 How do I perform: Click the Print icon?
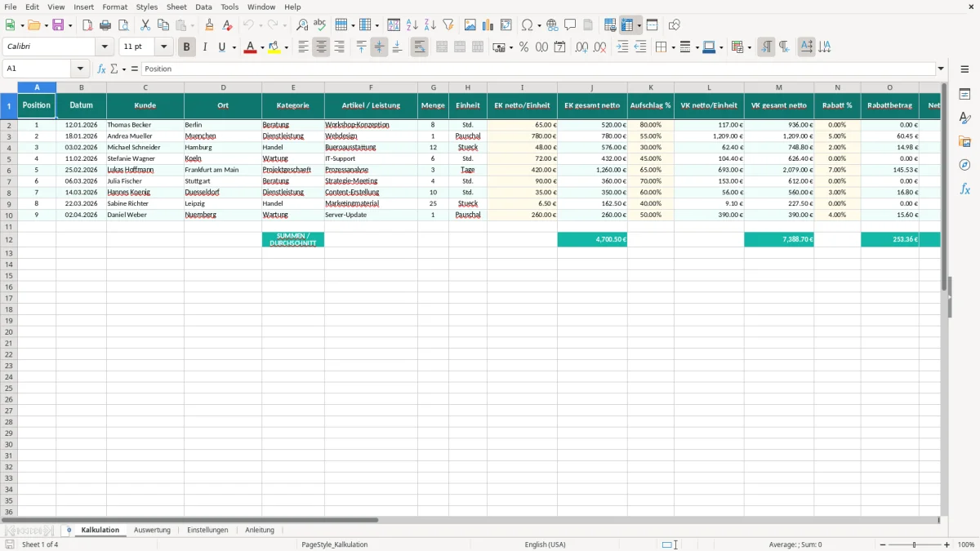pos(105,25)
